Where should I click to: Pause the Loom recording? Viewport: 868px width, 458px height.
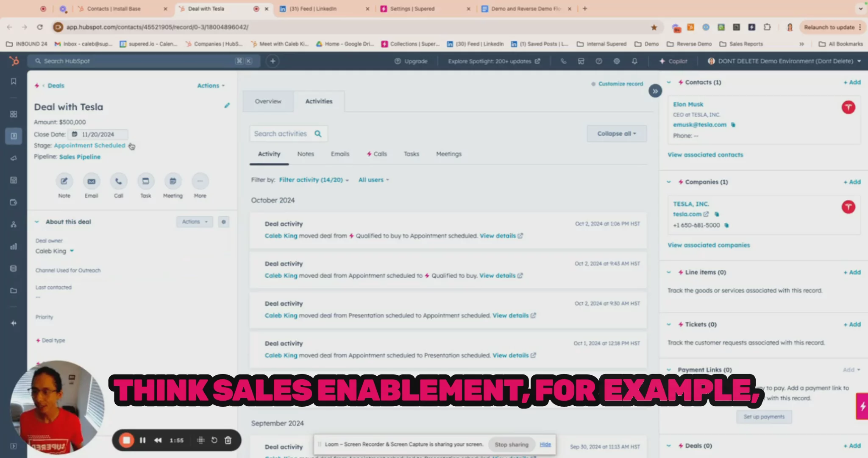coord(143,440)
